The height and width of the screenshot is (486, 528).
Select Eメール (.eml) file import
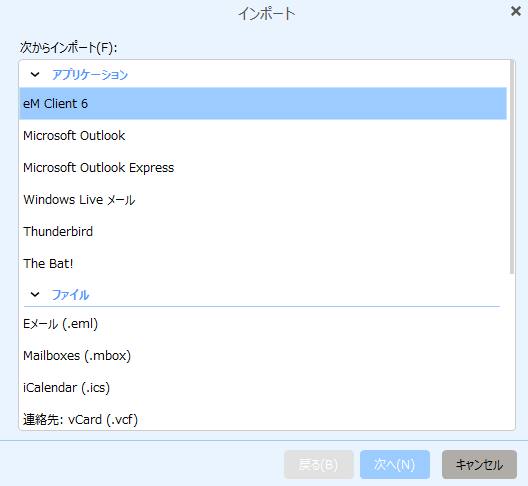pos(263,324)
